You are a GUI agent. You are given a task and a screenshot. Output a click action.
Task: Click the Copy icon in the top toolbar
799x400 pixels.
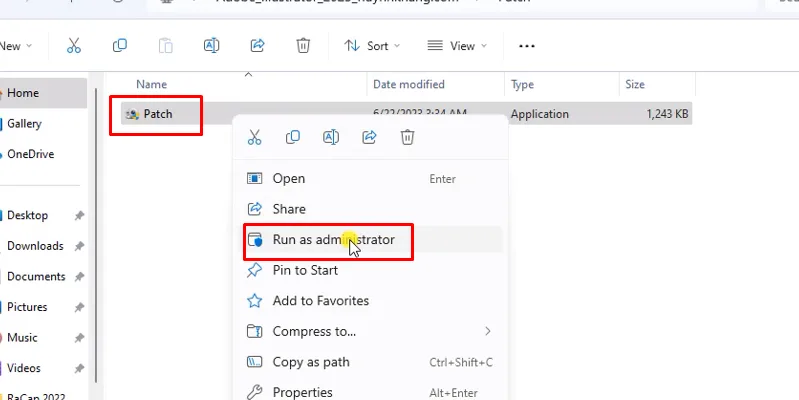[120, 46]
